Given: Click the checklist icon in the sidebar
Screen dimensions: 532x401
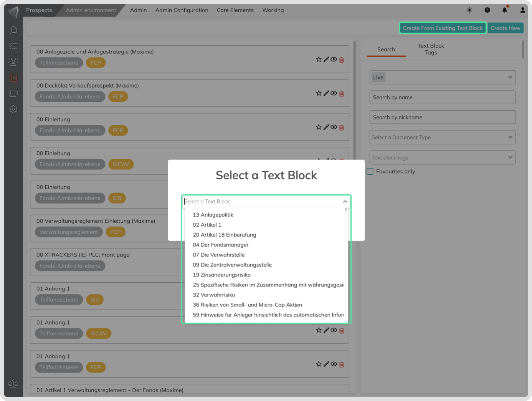Looking at the screenshot, I should point(13,46).
